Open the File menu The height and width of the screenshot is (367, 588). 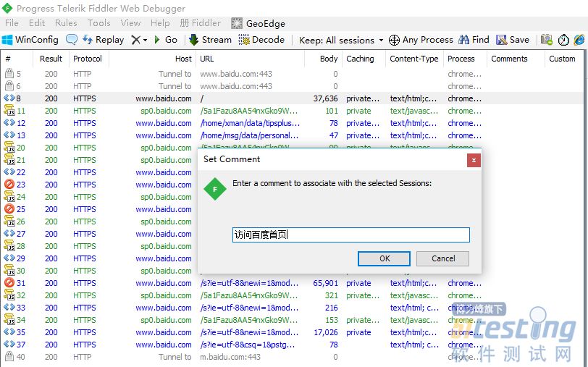[12, 23]
